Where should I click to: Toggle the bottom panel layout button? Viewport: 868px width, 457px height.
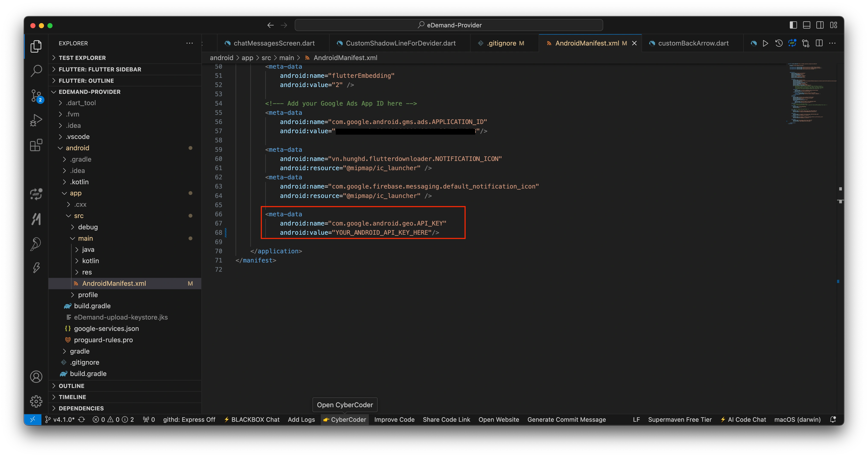pyautogui.click(x=806, y=25)
